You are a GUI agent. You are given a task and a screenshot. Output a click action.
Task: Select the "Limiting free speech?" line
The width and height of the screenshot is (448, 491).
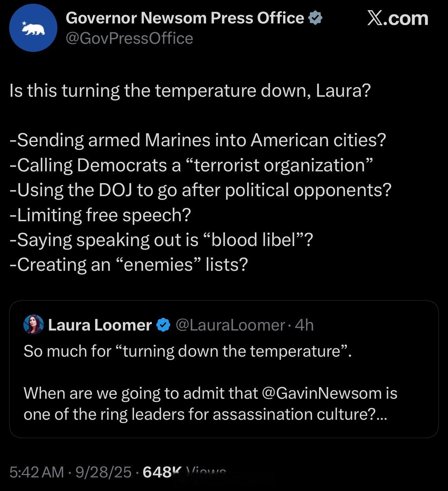point(100,215)
